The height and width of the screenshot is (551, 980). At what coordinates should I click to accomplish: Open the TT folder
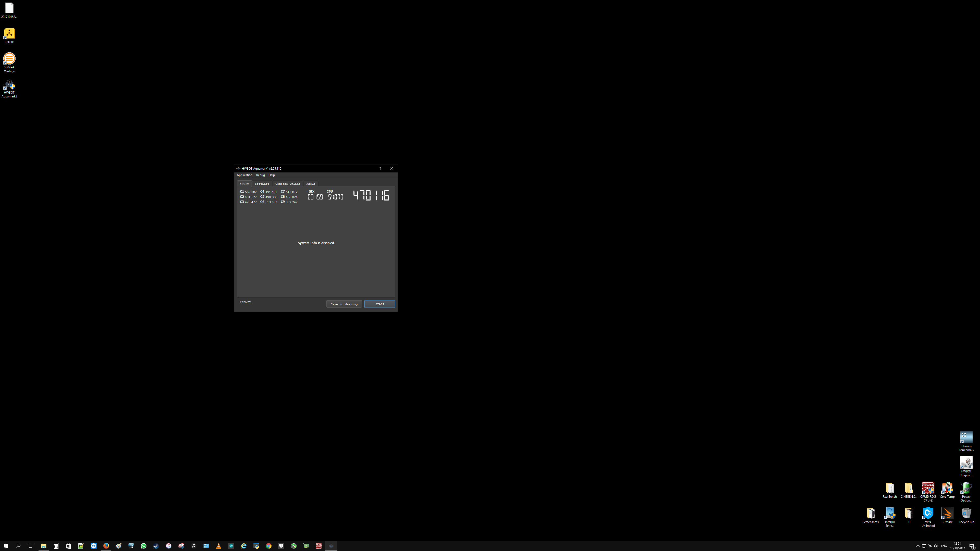pos(909,515)
